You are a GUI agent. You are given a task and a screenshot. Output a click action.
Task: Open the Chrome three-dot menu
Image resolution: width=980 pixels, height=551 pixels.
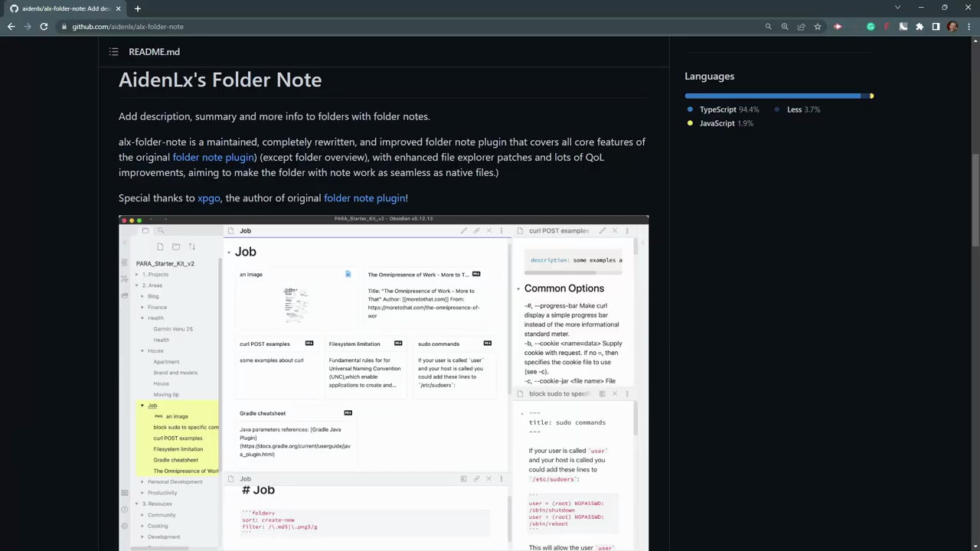click(969, 27)
